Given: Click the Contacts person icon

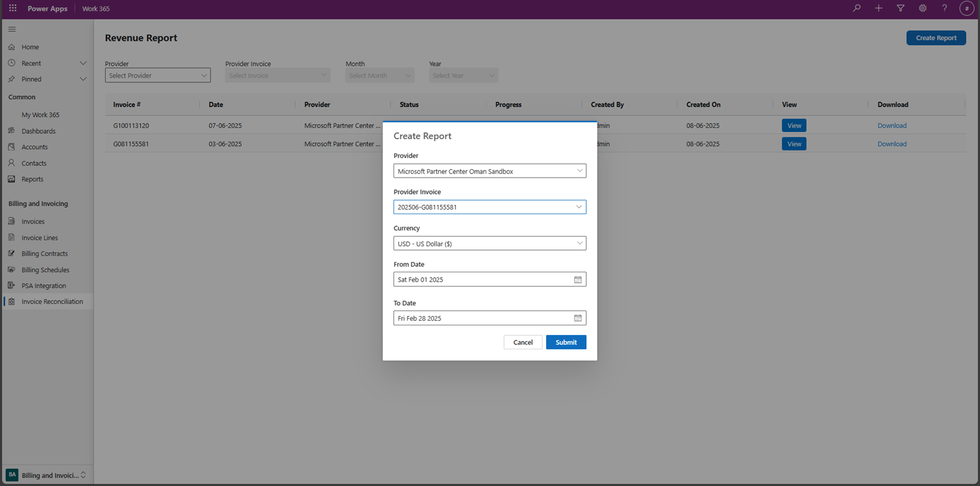Looking at the screenshot, I should (x=12, y=163).
